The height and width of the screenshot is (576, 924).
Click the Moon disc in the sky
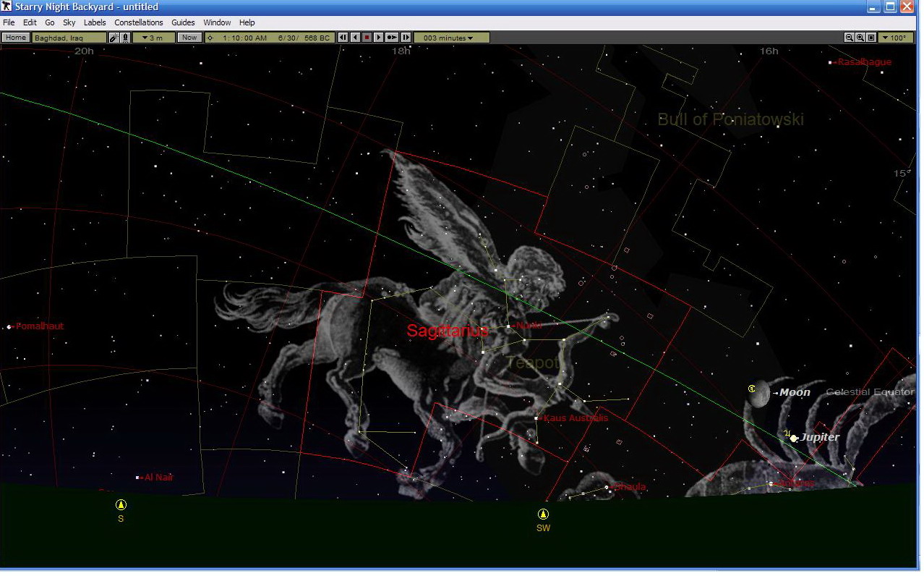click(x=759, y=394)
